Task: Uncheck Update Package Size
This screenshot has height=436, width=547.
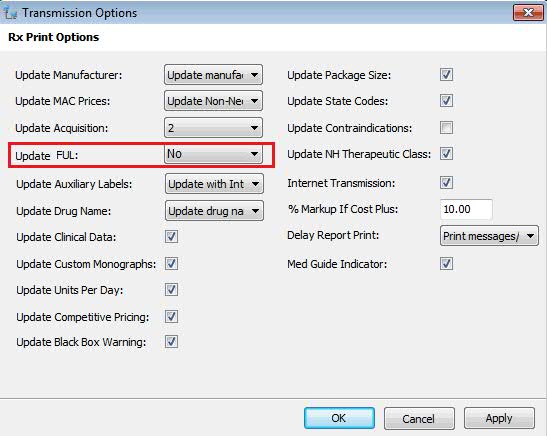Action: pos(446,74)
